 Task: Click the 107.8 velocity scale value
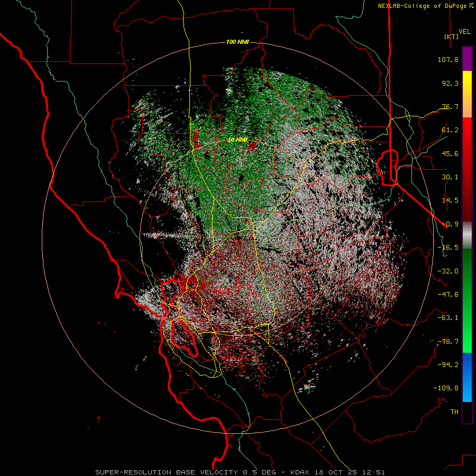pyautogui.click(x=448, y=59)
